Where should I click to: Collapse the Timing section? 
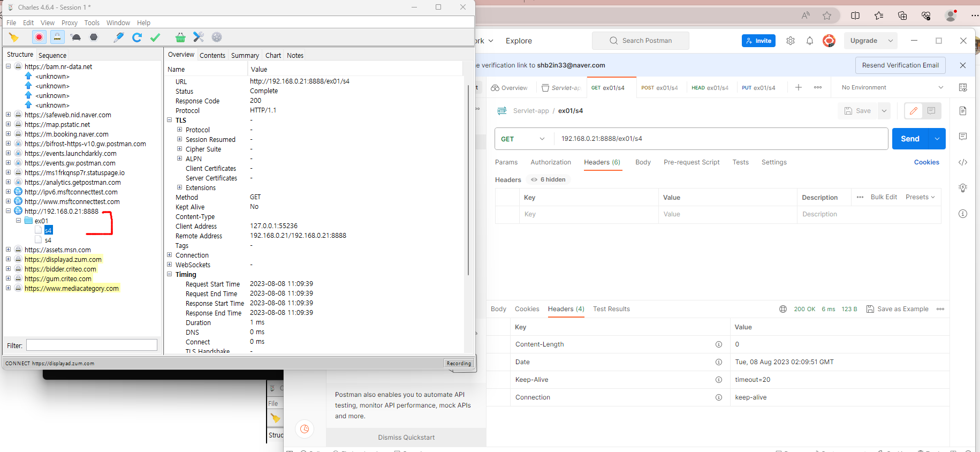[170, 274]
